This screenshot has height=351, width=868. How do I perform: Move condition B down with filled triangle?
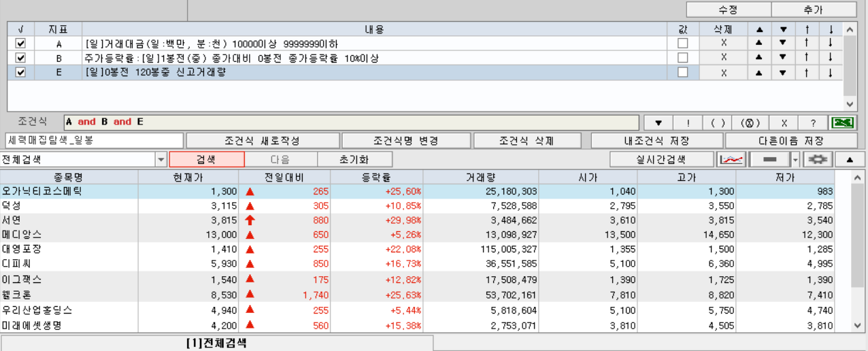coord(783,58)
